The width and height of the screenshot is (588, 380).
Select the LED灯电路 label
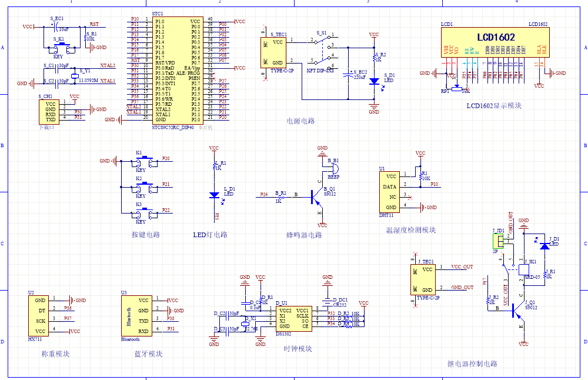(211, 235)
